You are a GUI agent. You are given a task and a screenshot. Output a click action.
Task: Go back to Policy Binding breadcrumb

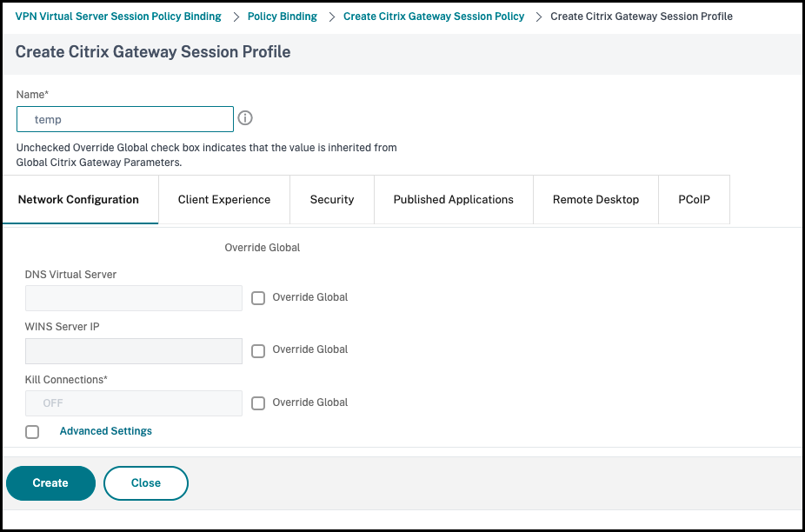(x=283, y=17)
